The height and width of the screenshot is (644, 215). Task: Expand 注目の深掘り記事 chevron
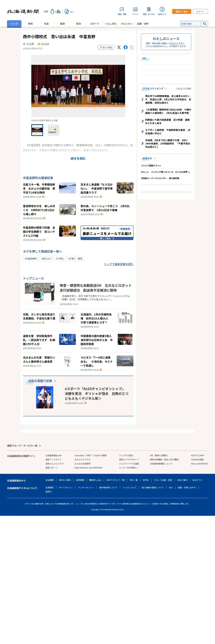click(x=55, y=381)
